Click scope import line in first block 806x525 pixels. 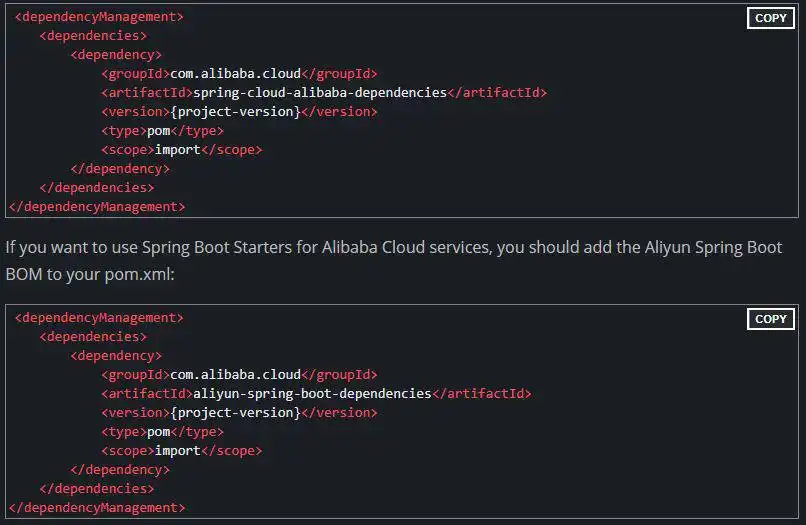[x=181, y=150]
